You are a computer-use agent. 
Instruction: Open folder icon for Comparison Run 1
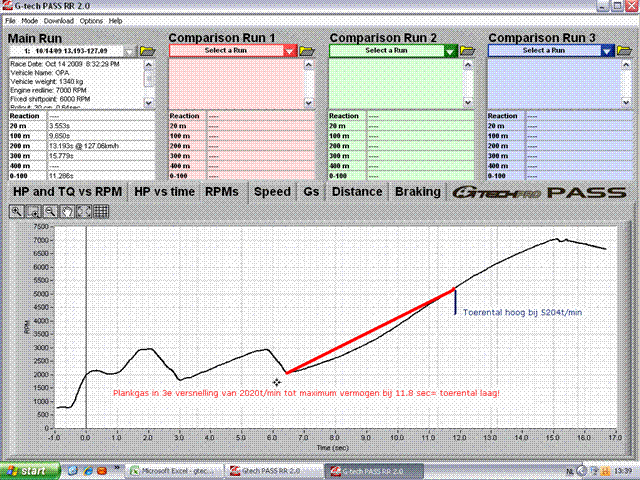tap(307, 51)
